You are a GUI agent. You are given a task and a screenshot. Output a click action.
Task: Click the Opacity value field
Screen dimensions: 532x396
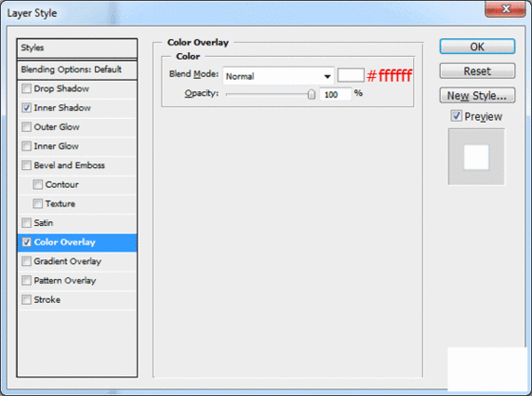[335, 94]
